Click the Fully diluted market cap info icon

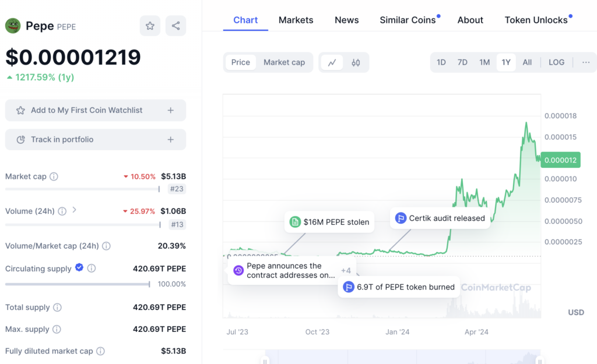tap(100, 351)
